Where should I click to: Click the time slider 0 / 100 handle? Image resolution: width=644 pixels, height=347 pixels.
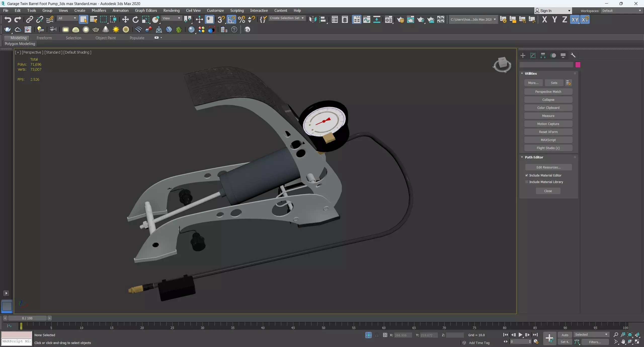point(27,318)
